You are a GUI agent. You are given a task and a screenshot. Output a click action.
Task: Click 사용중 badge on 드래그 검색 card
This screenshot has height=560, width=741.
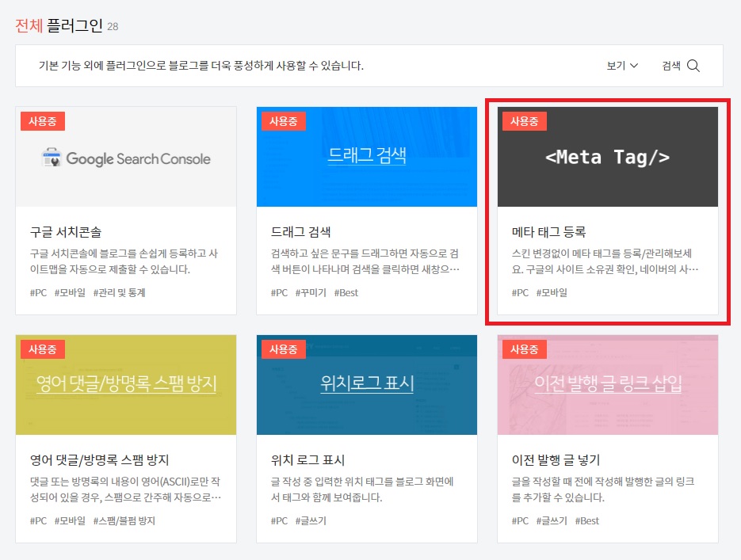[284, 121]
